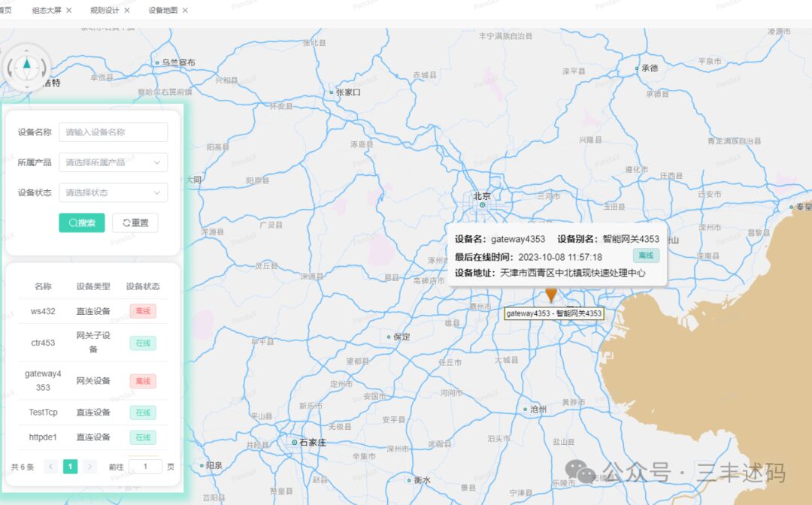Viewport: 812px width, 505px height.
Task: Click the 离线 status tag of ws432
Action: 143,311
